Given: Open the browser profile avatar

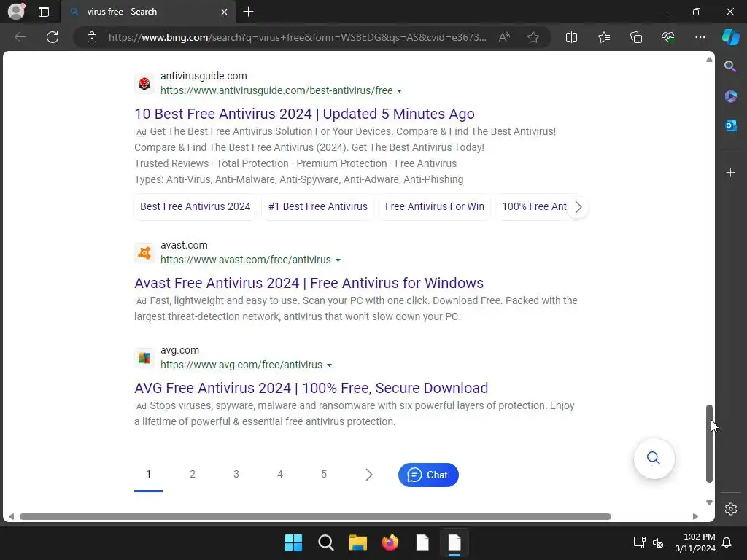Looking at the screenshot, I should [16, 12].
